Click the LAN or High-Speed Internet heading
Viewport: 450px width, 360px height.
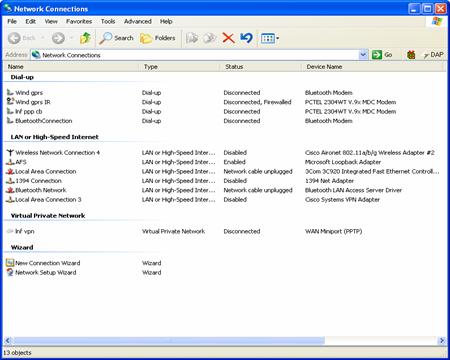tap(55, 137)
